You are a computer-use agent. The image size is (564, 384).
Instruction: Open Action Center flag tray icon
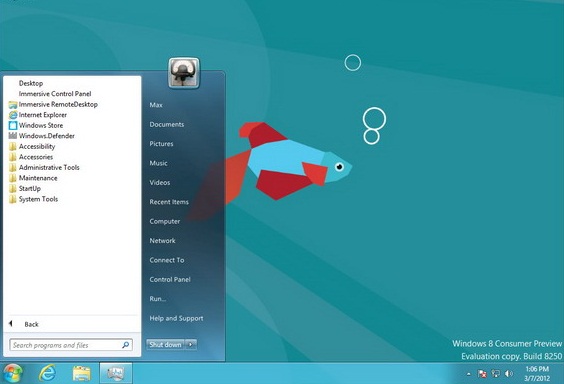click(x=482, y=374)
